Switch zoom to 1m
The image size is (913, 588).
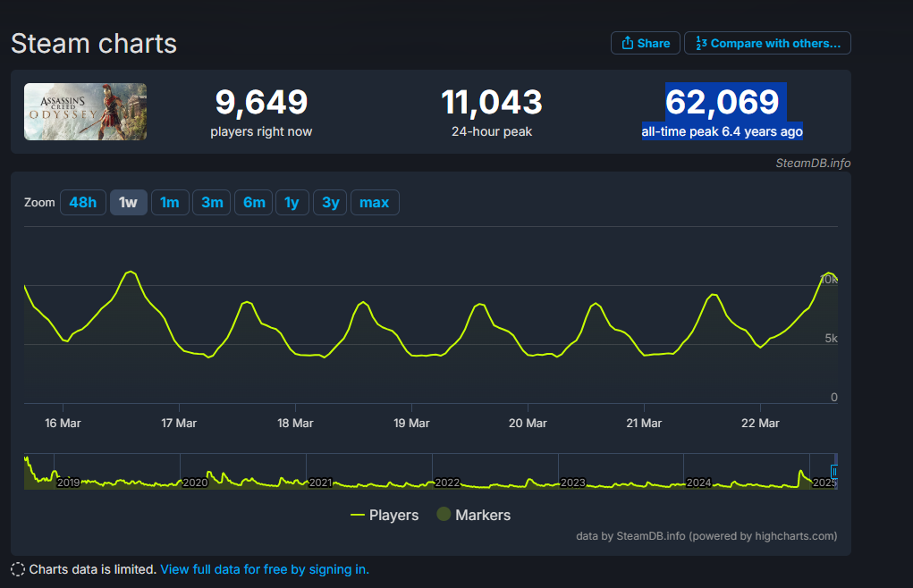pyautogui.click(x=169, y=202)
